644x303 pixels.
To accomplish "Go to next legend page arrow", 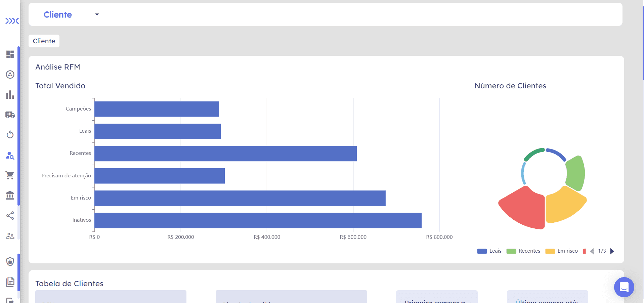I will (x=612, y=251).
